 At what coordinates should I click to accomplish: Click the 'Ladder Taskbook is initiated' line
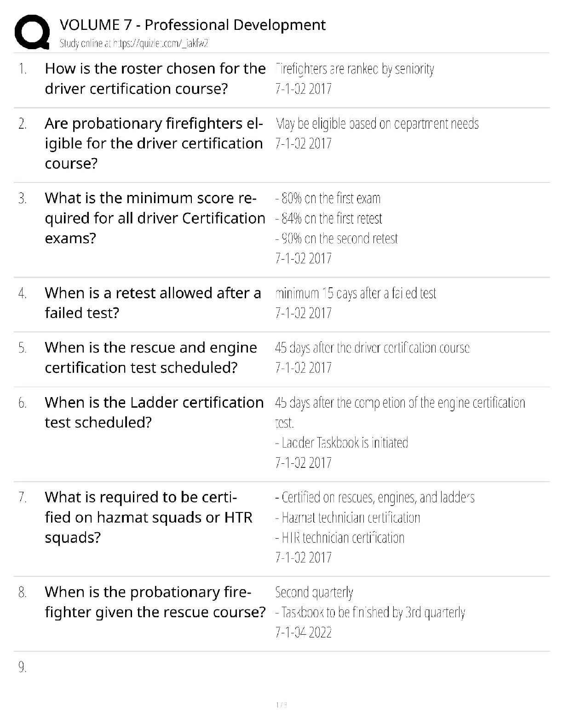(342, 443)
